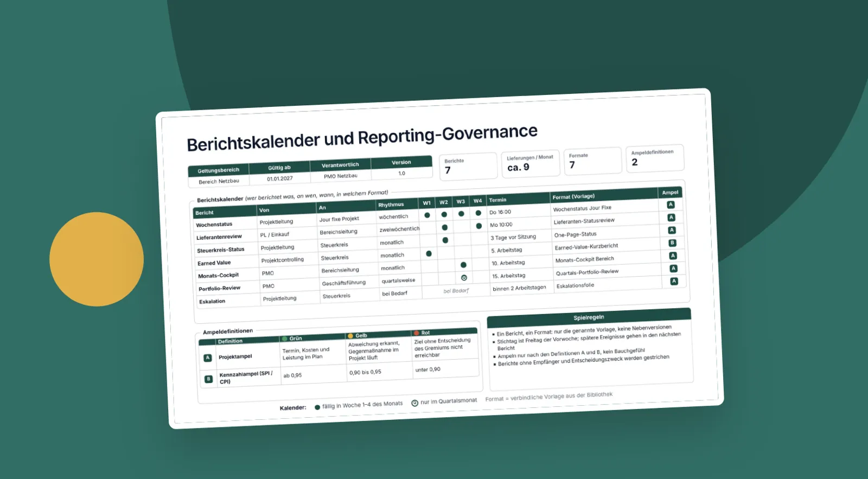
Task: Click the PMO Netzbau cell
Action: 341,176
